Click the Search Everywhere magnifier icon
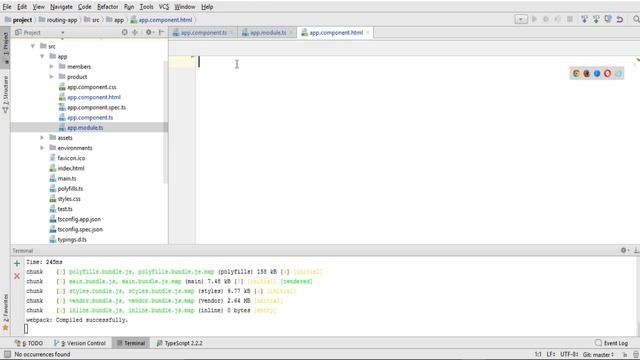640x360 pixels. pyautogui.click(x=636, y=19)
